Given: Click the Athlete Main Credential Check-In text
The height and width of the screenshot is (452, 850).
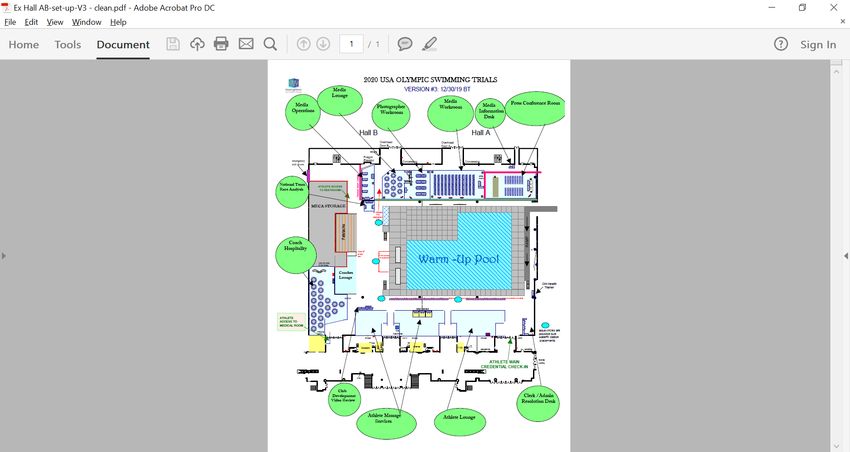Looking at the screenshot, I should coord(504,364).
